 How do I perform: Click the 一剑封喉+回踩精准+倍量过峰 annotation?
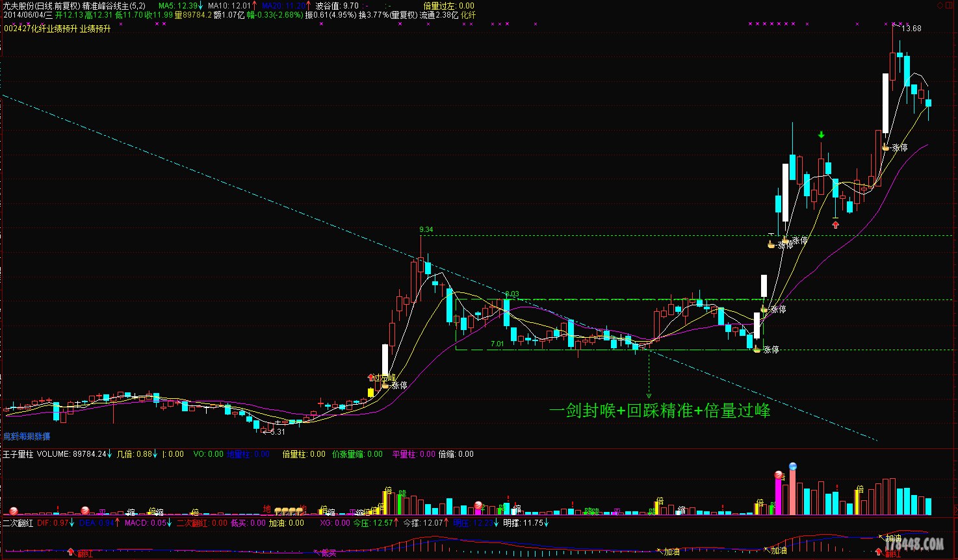point(659,411)
